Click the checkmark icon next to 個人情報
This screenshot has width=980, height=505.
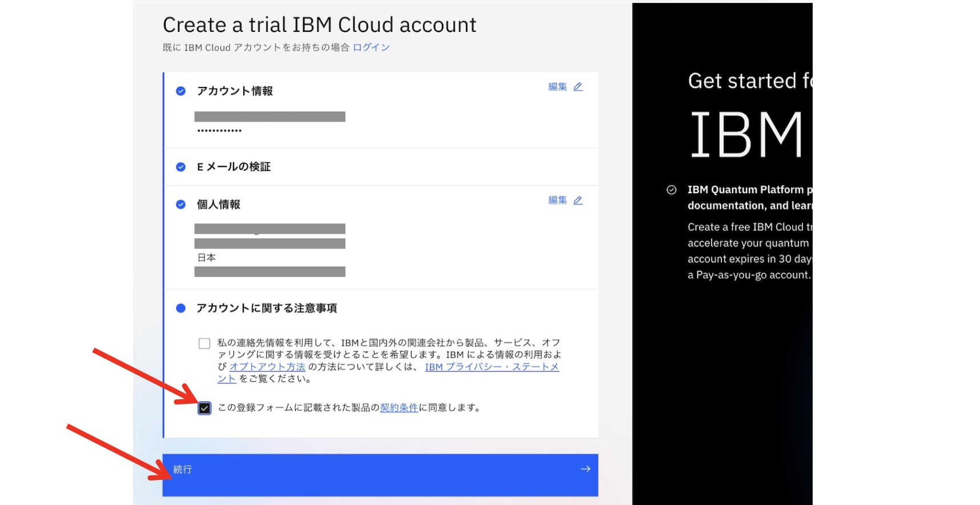point(180,205)
